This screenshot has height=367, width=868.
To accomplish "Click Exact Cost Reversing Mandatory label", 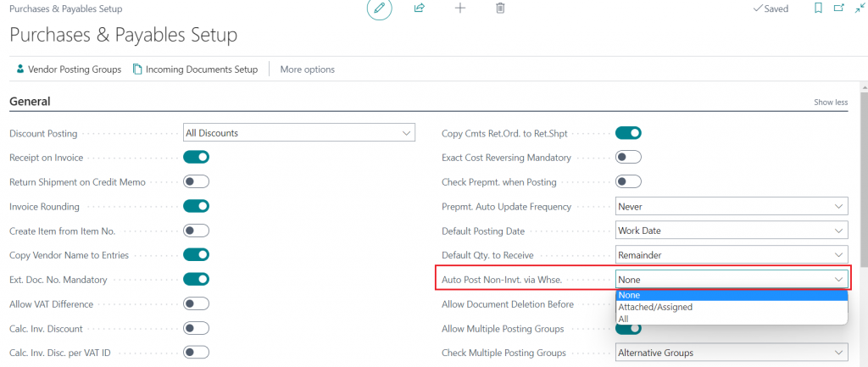I will tap(506, 158).
